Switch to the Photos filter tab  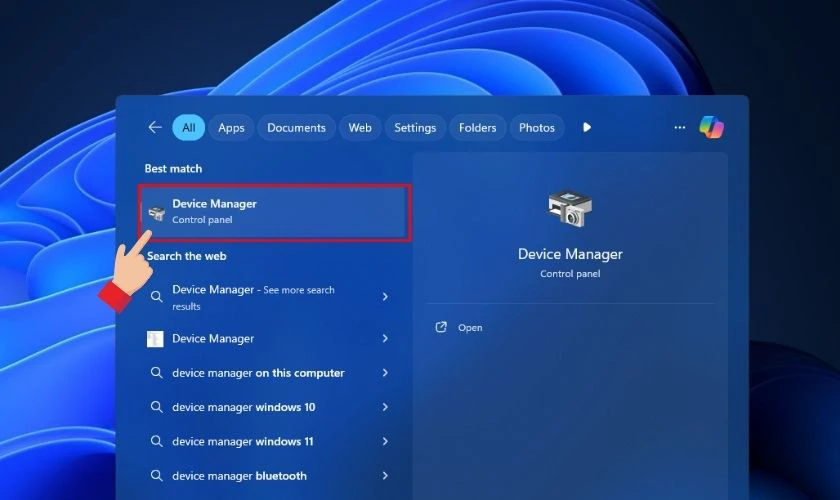(537, 128)
